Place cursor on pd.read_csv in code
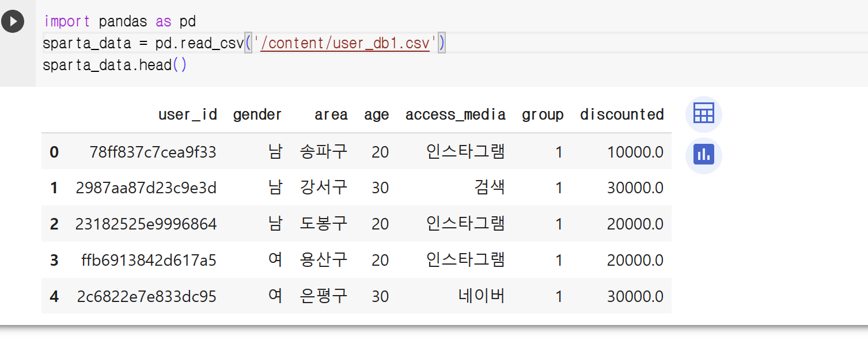The image size is (868, 348). tap(200, 43)
